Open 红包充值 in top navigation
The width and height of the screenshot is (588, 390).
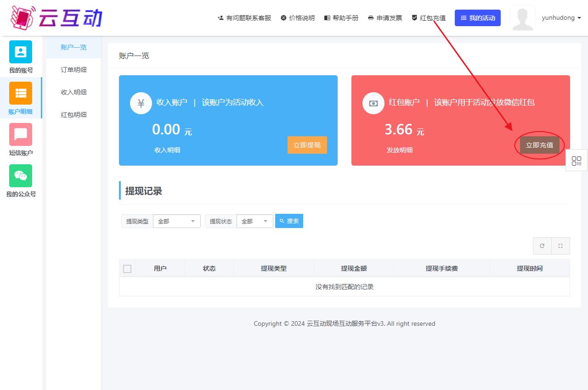pos(429,18)
